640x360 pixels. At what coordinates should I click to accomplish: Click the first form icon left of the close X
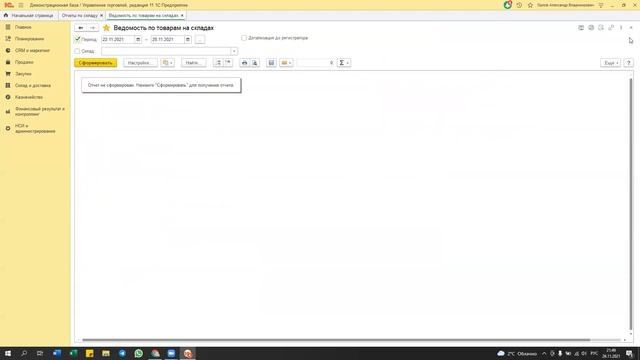pyautogui.click(x=581, y=28)
